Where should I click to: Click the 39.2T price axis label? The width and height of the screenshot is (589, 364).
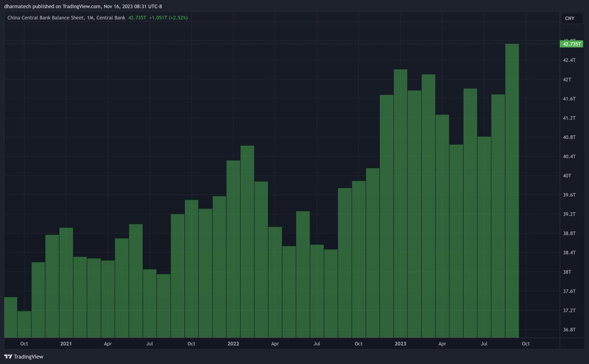pos(569,214)
